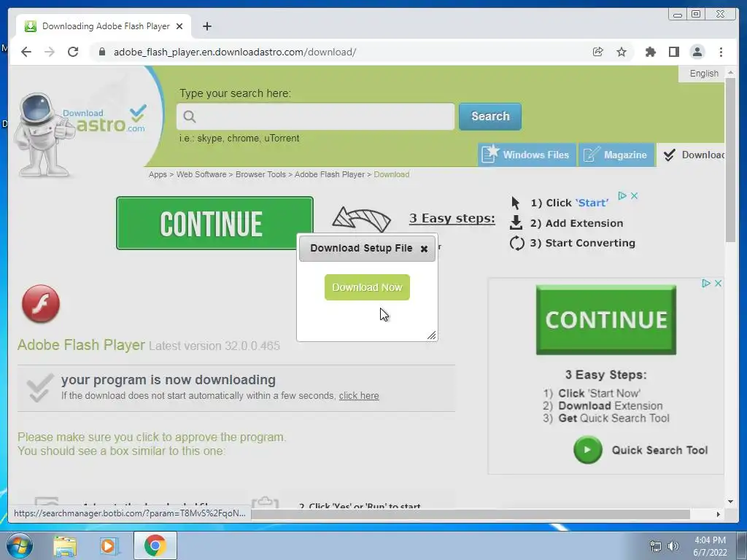Click the Apps breadcrumb link
The height and width of the screenshot is (560, 747).
(158, 174)
